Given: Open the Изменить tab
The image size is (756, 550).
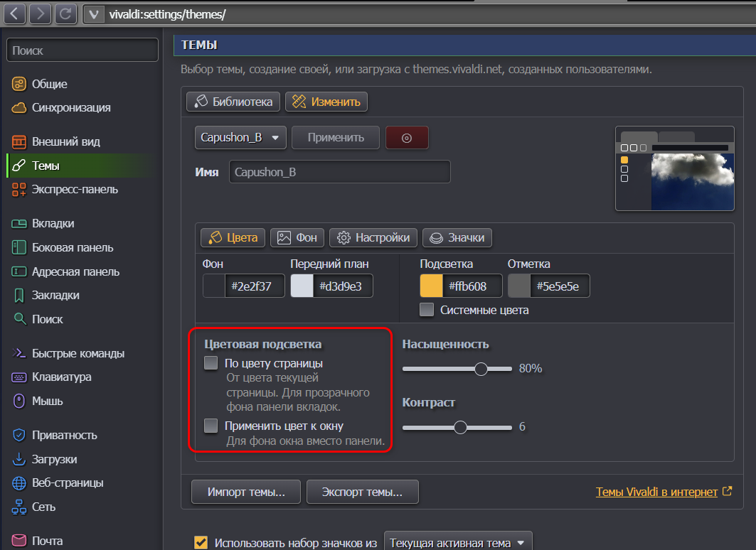Looking at the screenshot, I should click(x=326, y=102).
